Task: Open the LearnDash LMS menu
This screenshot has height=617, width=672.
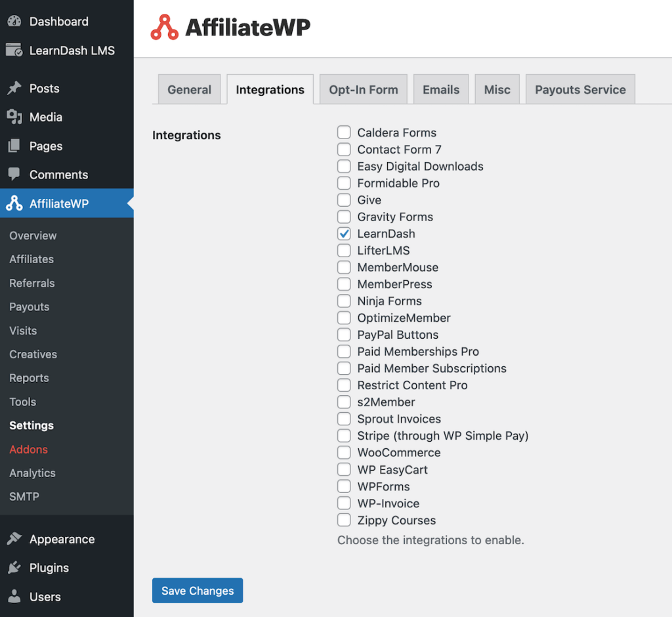Action: pos(67,50)
